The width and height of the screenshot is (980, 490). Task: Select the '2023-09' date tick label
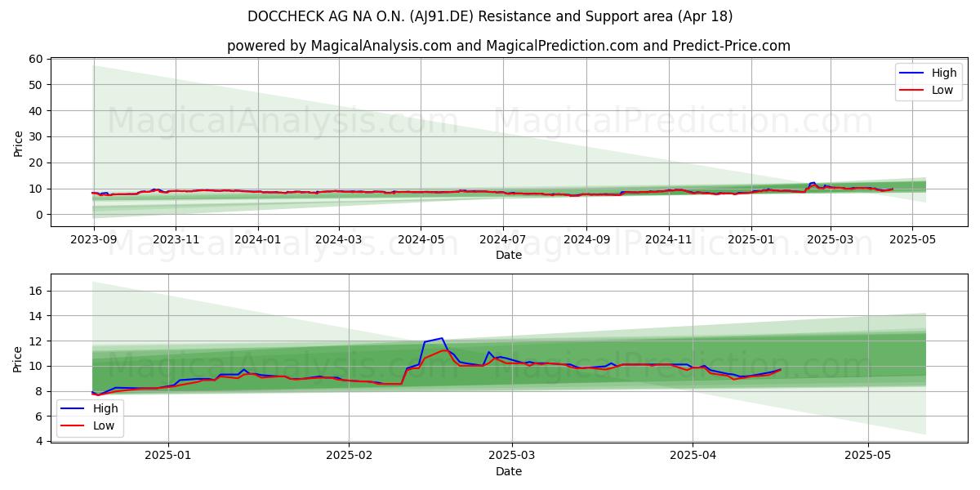point(94,241)
